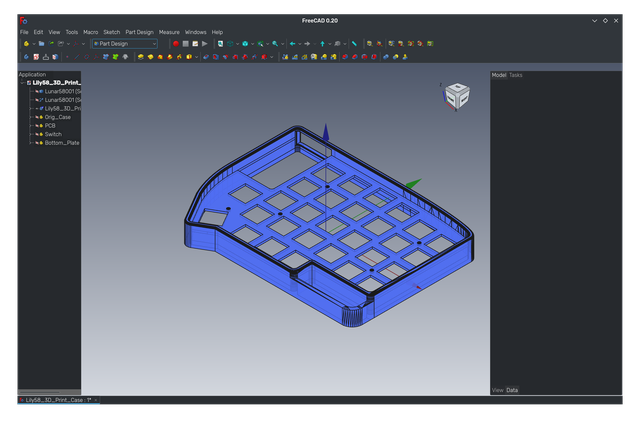Click the Fillet icon

point(345,57)
